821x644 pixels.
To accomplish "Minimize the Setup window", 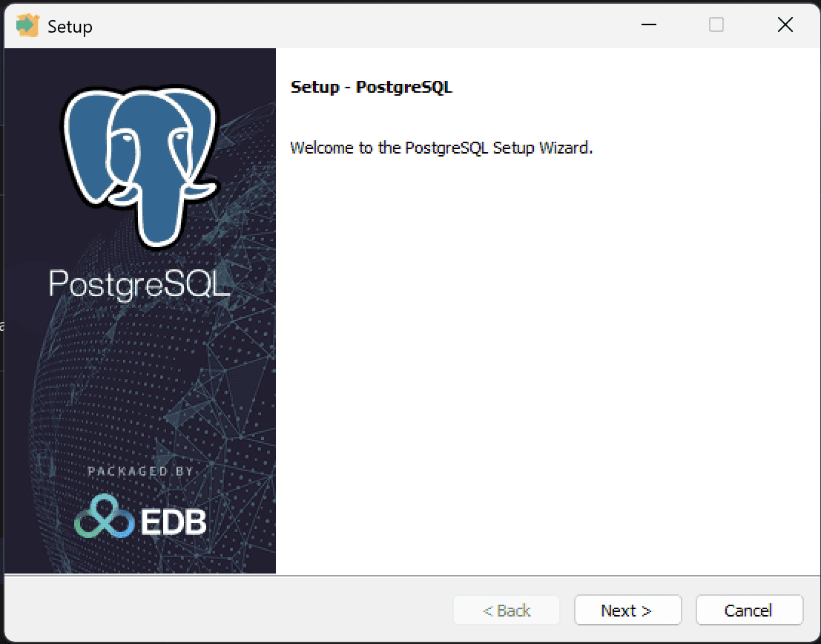I will [649, 25].
